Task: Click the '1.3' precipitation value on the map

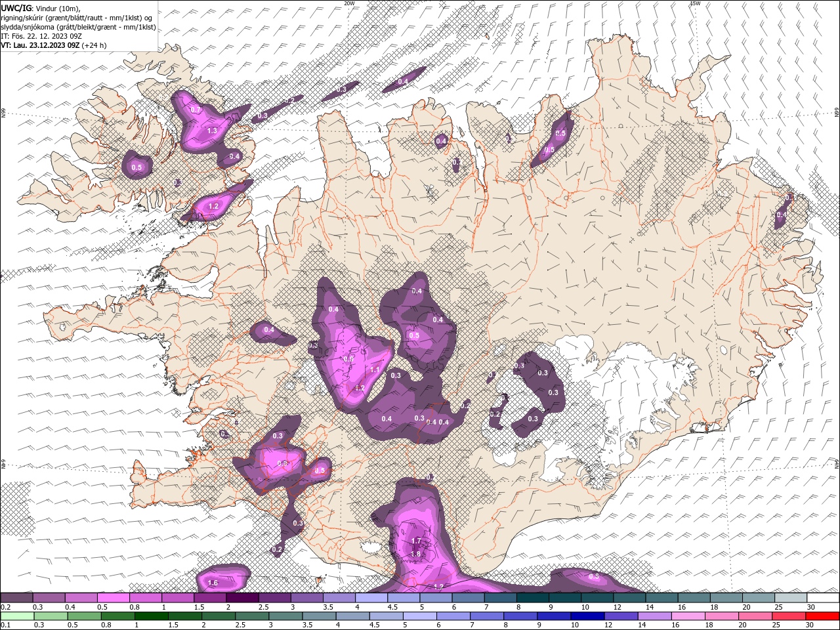Action: [212, 131]
